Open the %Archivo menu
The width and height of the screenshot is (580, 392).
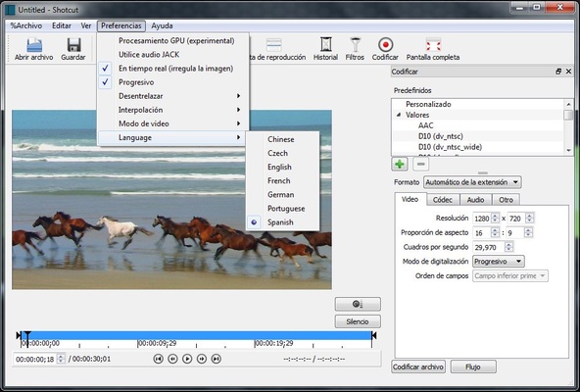(x=25, y=25)
